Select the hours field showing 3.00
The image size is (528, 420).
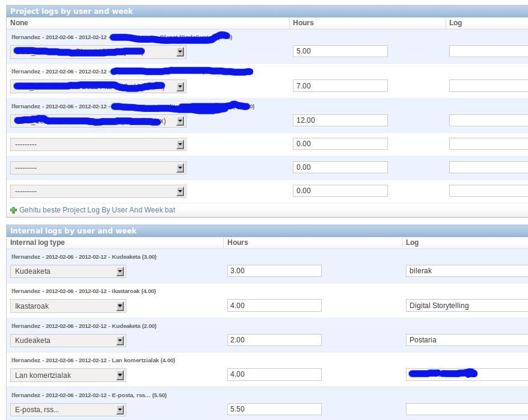(274, 271)
